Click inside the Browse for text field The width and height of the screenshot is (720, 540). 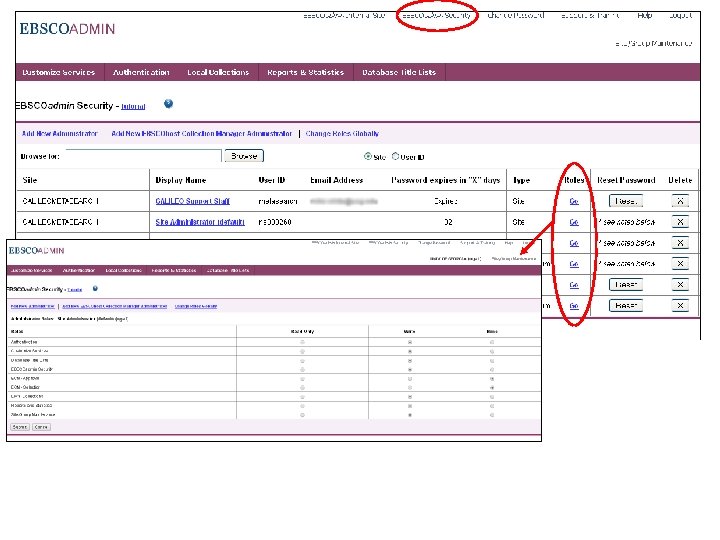[x=143, y=155]
